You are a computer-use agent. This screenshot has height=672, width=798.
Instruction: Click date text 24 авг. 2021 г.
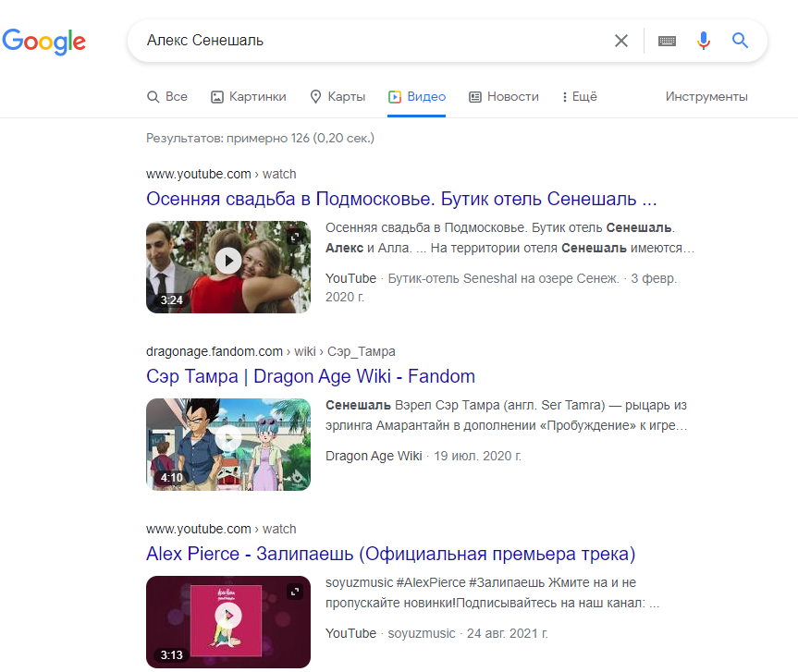pyautogui.click(x=508, y=633)
